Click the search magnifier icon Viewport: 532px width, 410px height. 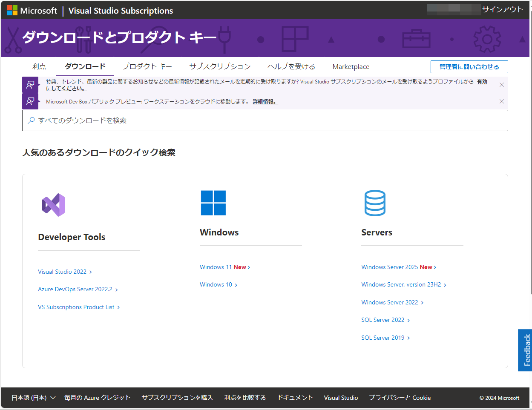(31, 120)
